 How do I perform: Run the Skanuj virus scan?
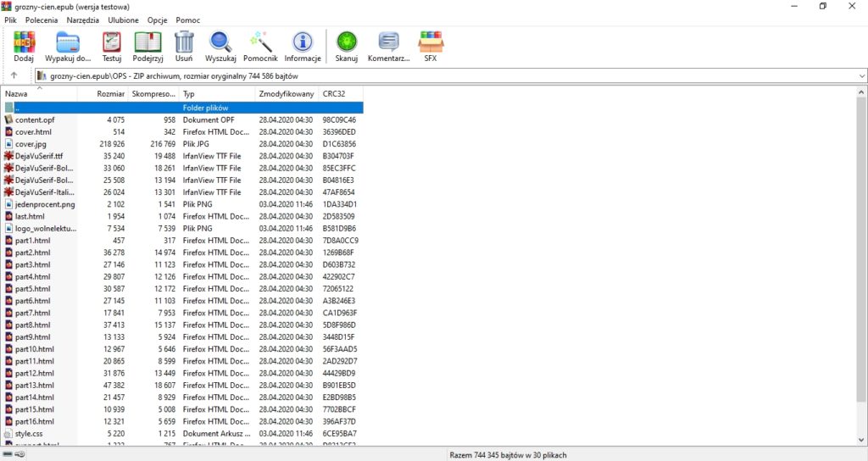click(x=347, y=47)
